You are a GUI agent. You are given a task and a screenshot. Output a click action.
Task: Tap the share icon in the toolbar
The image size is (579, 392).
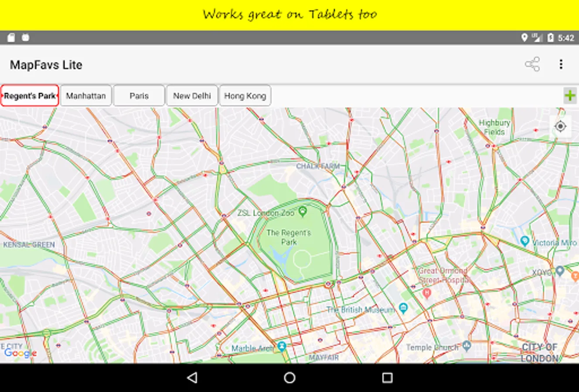pos(532,64)
